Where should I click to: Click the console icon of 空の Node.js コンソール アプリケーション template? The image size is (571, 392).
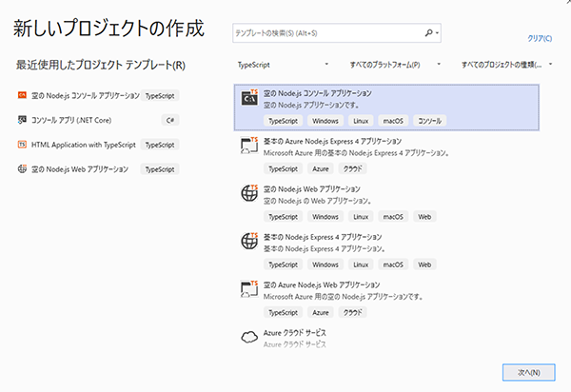249,98
